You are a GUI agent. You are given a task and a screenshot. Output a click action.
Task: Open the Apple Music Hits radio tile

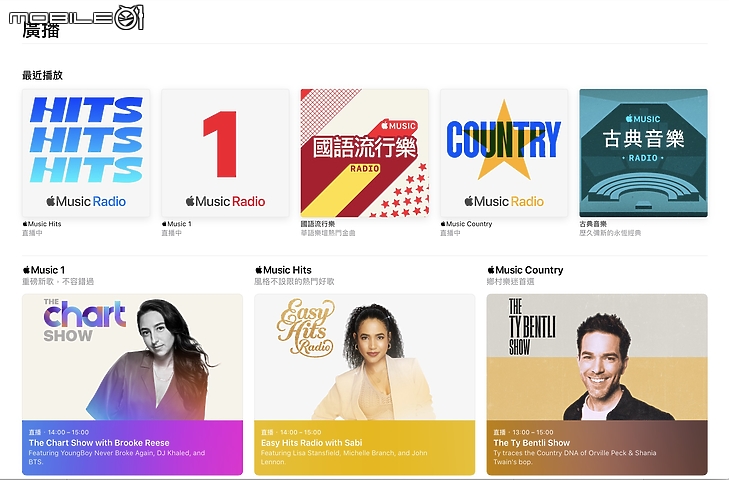[x=86, y=153]
